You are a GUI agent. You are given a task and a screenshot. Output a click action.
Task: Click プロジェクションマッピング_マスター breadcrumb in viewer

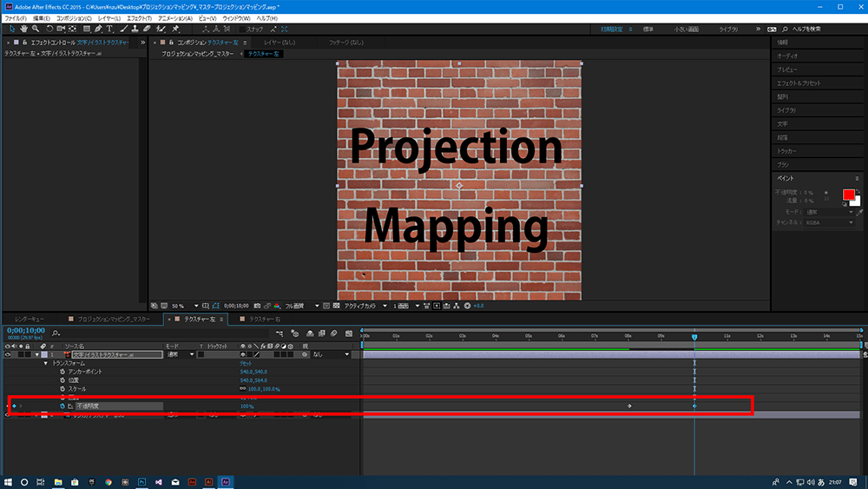point(197,54)
